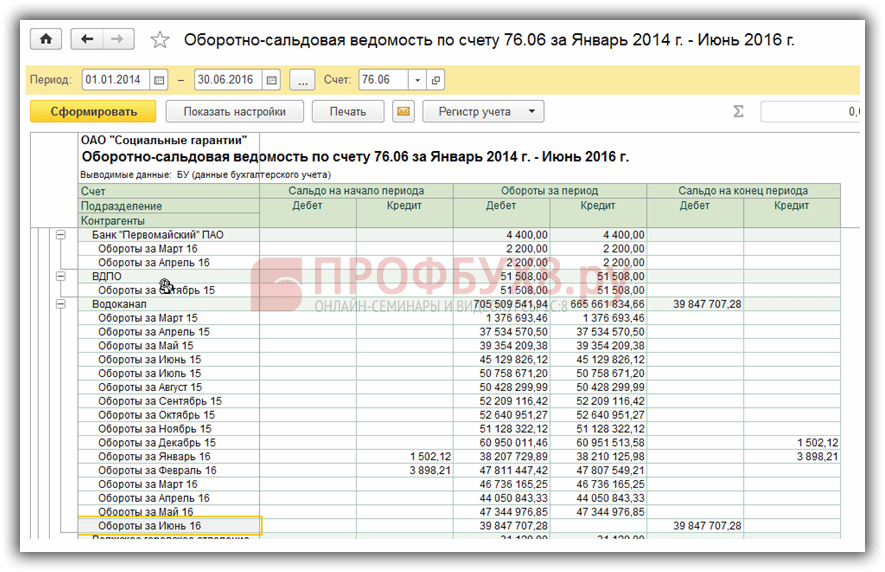This screenshot has width=885, height=572.
Task: Open calendar for end date 30.06.2016
Action: 271,80
